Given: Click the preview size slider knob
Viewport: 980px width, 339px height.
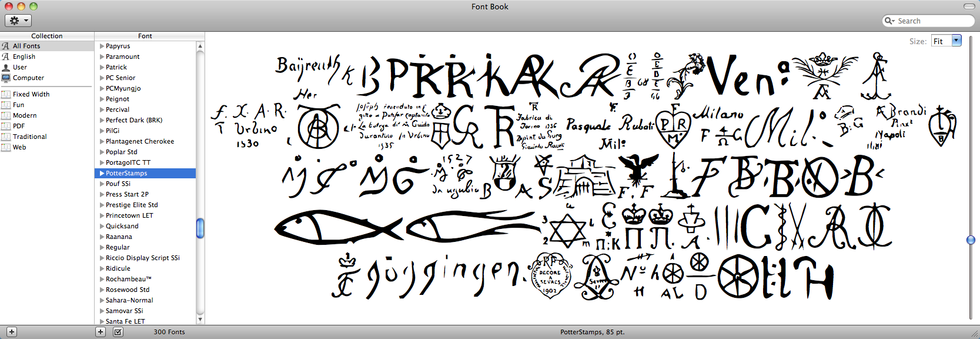Looking at the screenshot, I should (x=971, y=240).
